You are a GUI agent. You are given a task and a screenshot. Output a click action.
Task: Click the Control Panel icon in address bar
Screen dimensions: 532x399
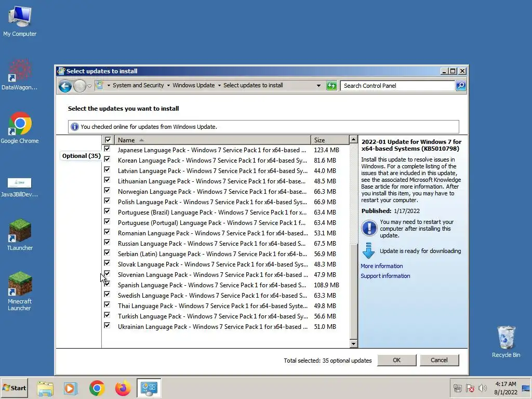pos(99,85)
